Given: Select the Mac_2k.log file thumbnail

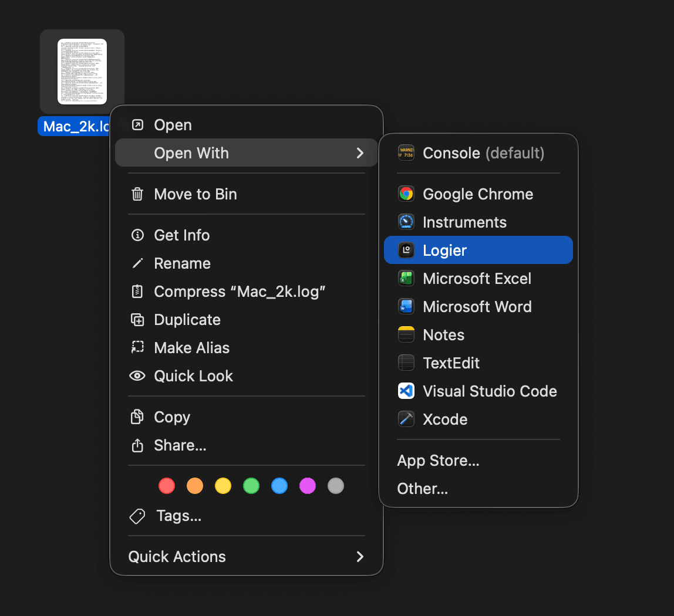Looking at the screenshot, I should point(82,72).
